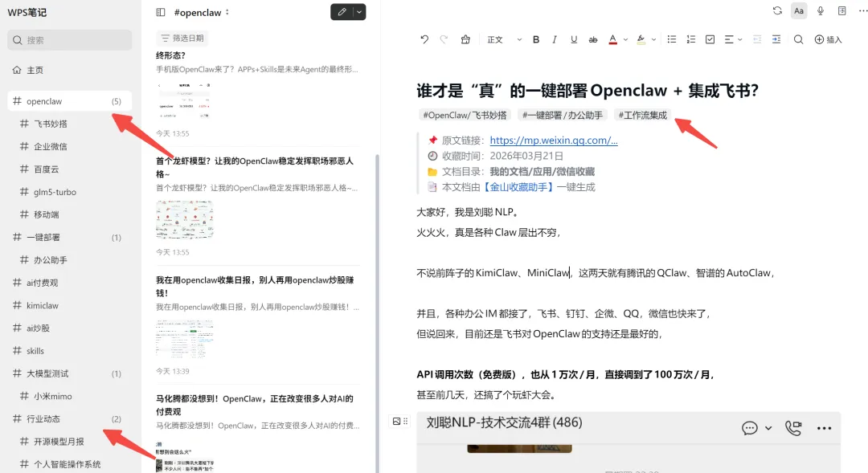Viewport: 868px width, 473px height.
Task: Open the 金山收藏助手 link
Action: click(x=518, y=187)
